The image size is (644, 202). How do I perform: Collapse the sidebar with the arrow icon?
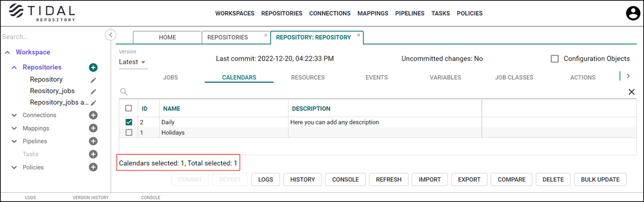[x=110, y=35]
